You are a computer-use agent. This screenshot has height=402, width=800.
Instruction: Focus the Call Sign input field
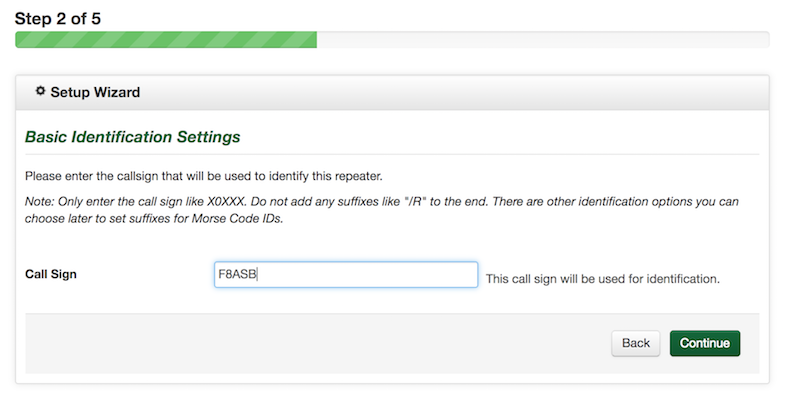[x=346, y=274]
